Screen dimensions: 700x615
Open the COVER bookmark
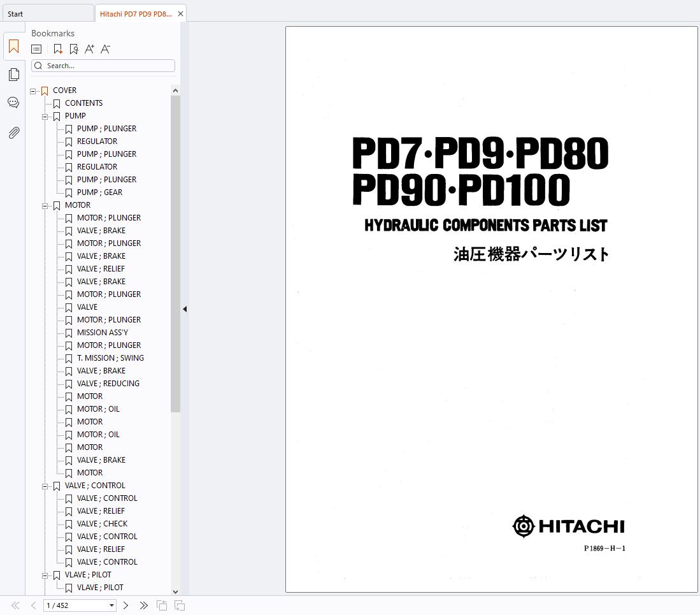click(65, 90)
